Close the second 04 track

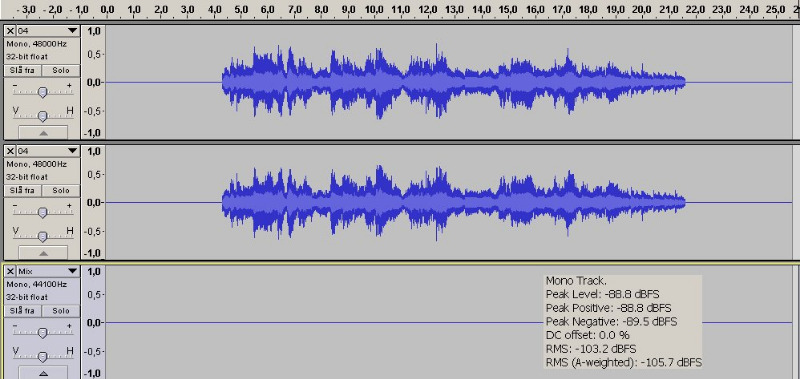10,151
